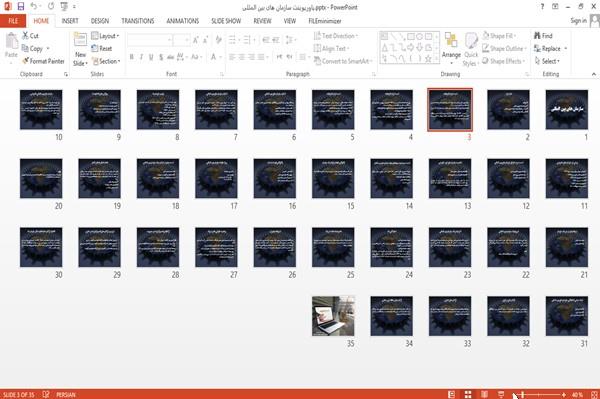Click the Copy button in Clipboard group

coord(32,49)
